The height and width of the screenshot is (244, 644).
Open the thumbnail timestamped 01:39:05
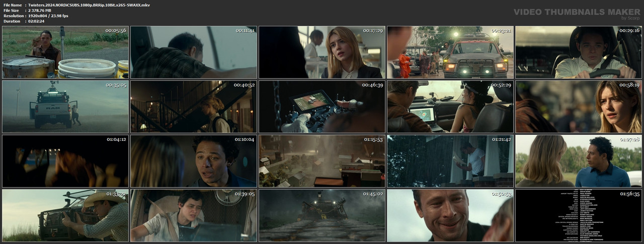194,215
